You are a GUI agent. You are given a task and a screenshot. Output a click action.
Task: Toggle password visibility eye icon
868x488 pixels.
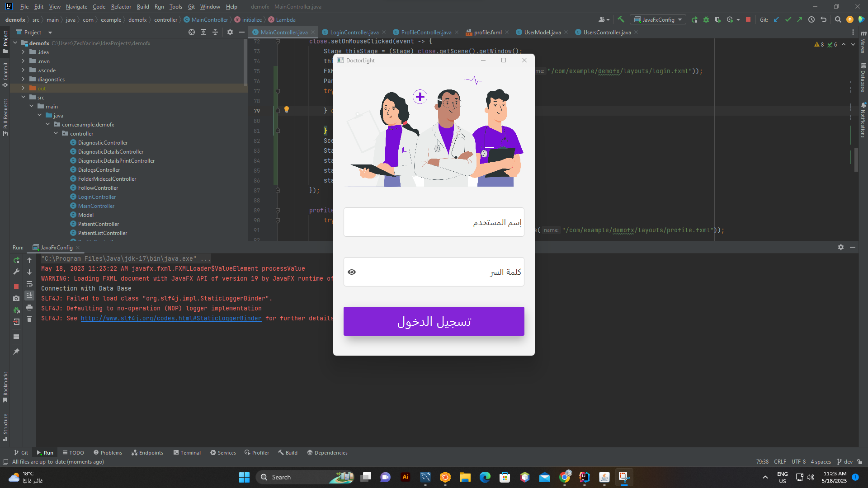tap(352, 272)
